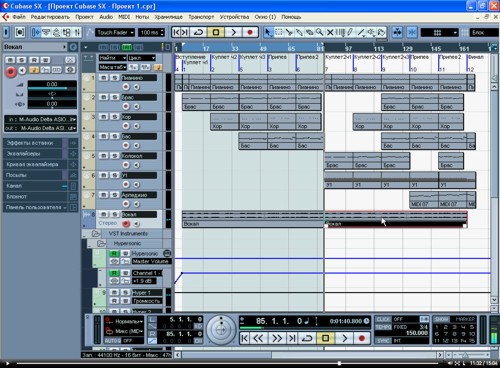Select the Mute X tool
Screen dimensions: 500x368
point(330,32)
